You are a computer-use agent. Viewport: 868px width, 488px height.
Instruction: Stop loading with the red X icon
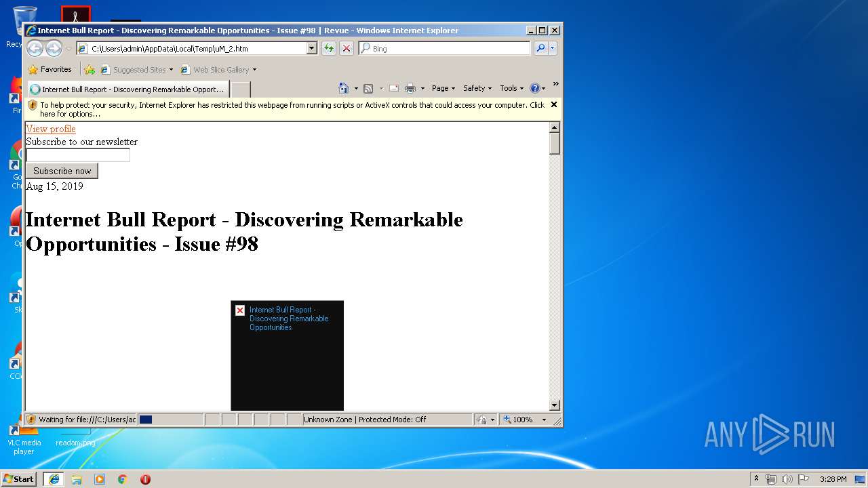(347, 48)
